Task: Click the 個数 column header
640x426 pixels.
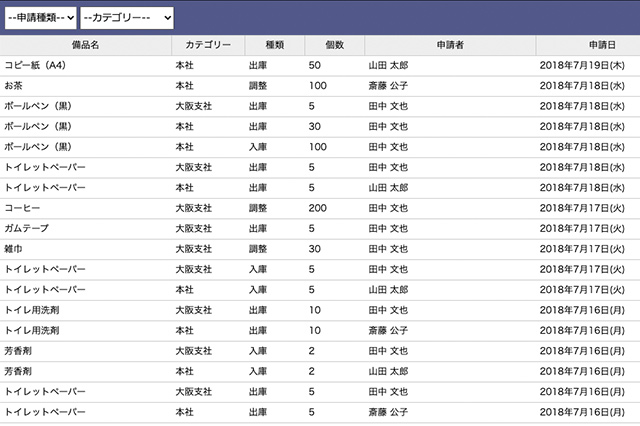Action: 335,45
